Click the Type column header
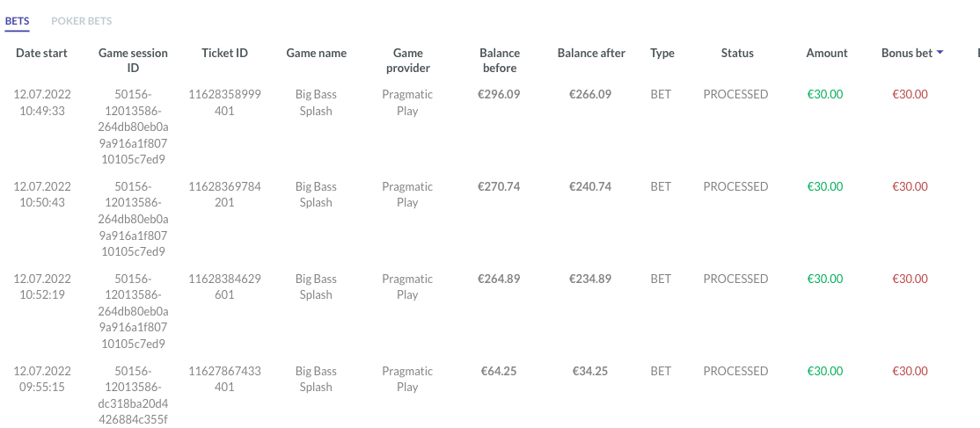 coord(662,54)
